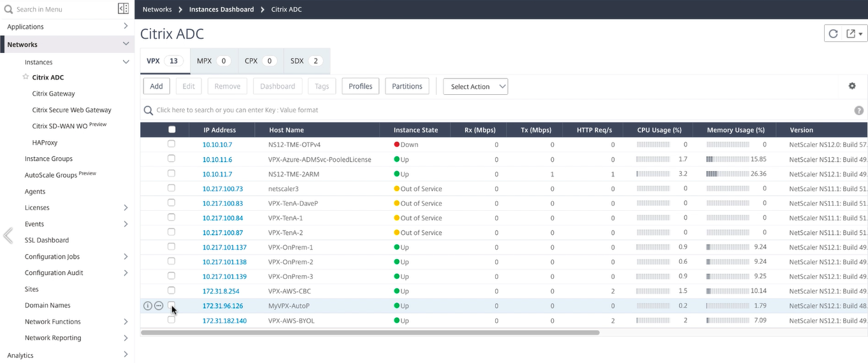Expand the Applications menu section

click(x=126, y=27)
